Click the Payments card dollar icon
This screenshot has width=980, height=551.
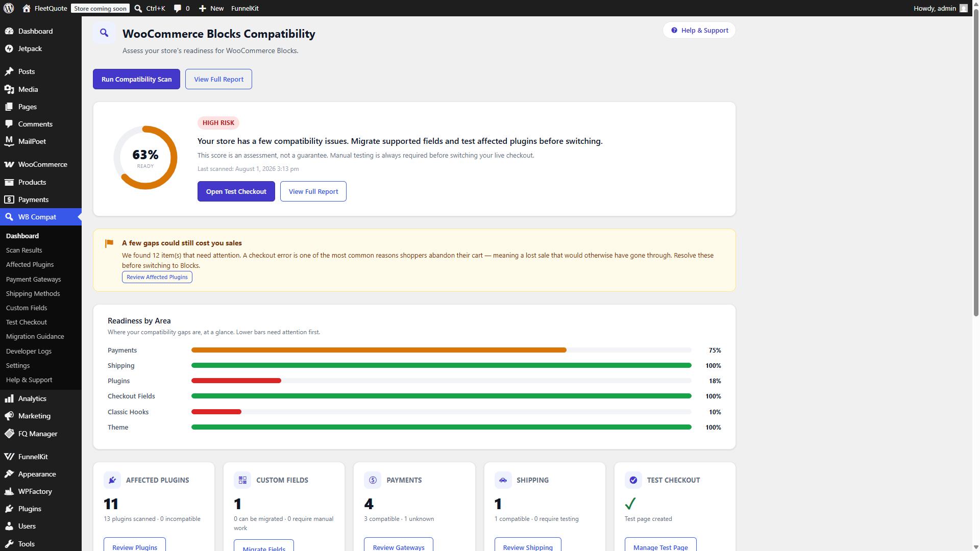click(373, 480)
